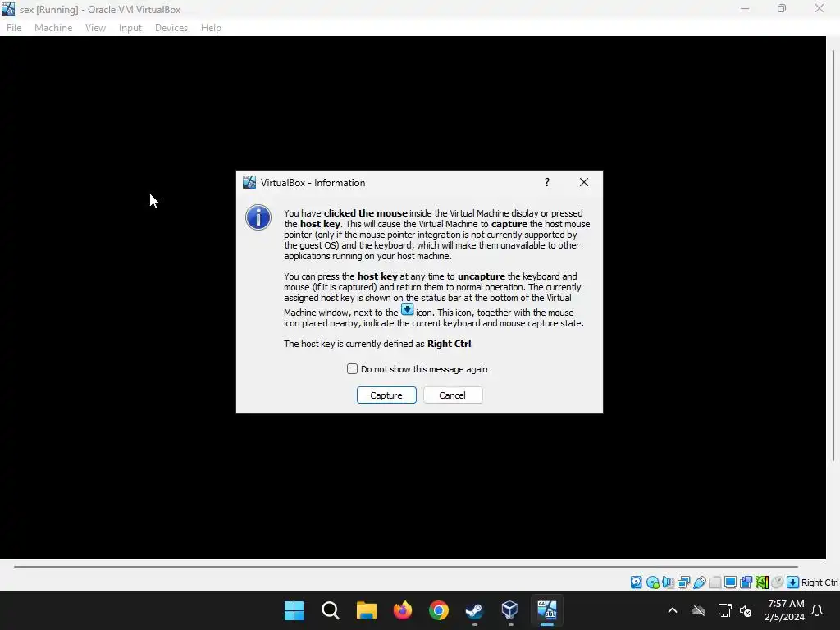
Task: Show hidden system tray icons chevron
Action: point(673,610)
